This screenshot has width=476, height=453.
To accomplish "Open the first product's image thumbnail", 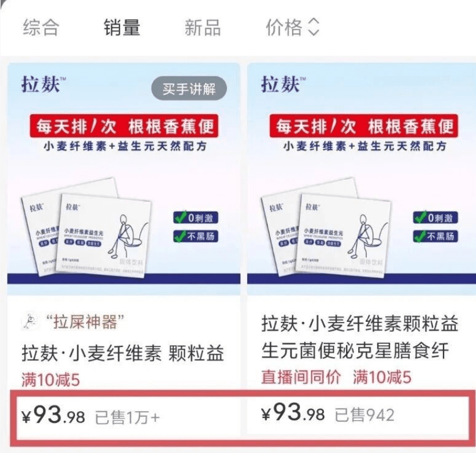I will click(x=124, y=179).
